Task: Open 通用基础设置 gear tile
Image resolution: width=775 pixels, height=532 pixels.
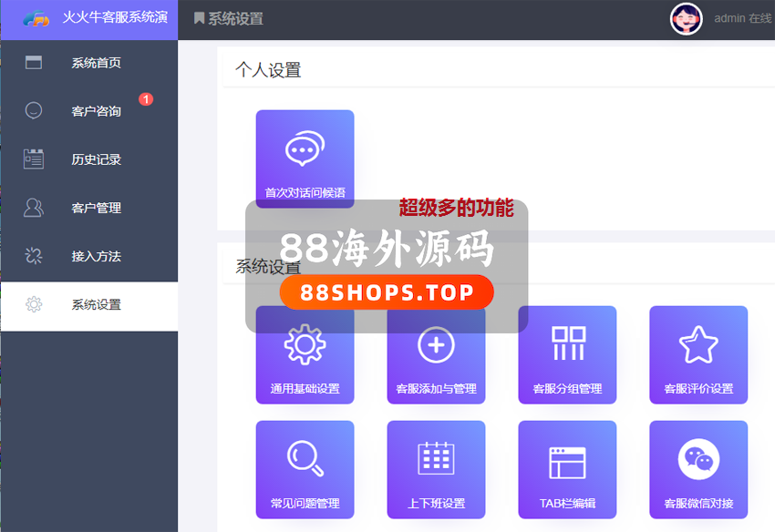Action: point(305,354)
